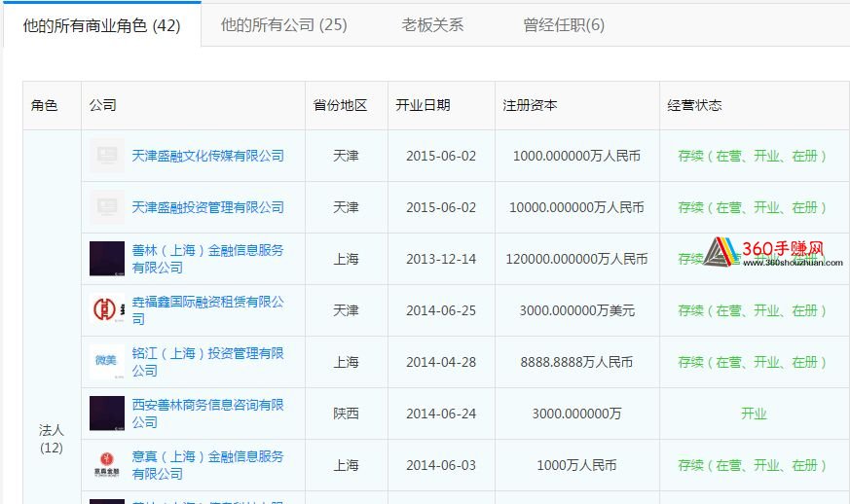Click the 西安善林商务 dark logo thumbnail

click(107, 413)
